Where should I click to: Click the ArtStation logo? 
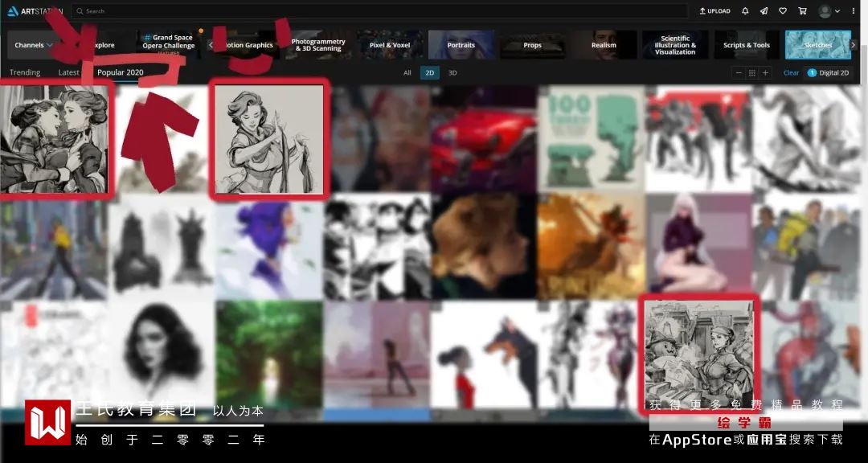[35, 11]
